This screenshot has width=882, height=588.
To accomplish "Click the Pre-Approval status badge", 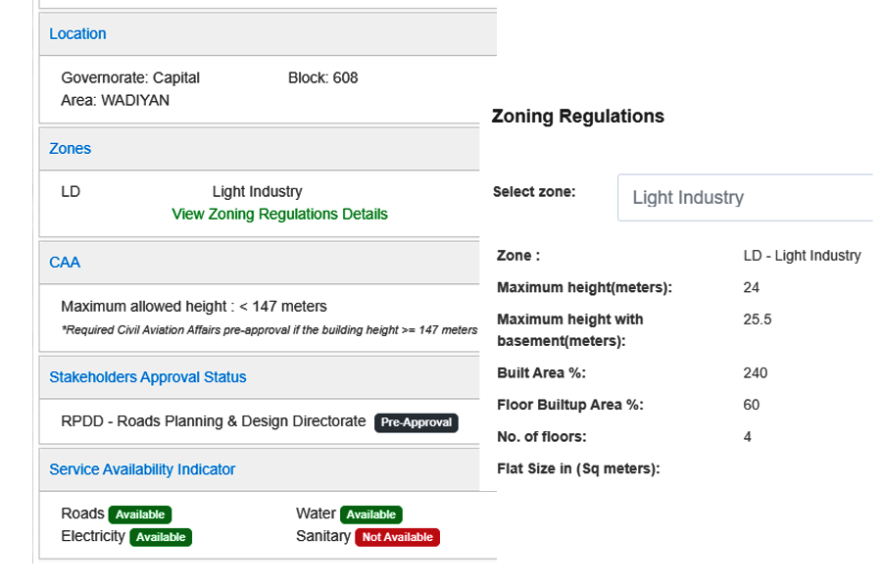I will click(416, 422).
